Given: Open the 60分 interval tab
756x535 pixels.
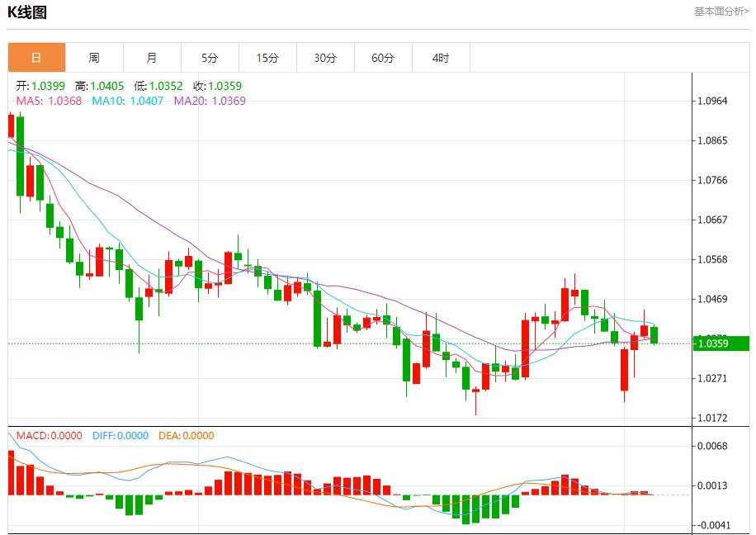Looking at the screenshot, I should click(x=384, y=58).
